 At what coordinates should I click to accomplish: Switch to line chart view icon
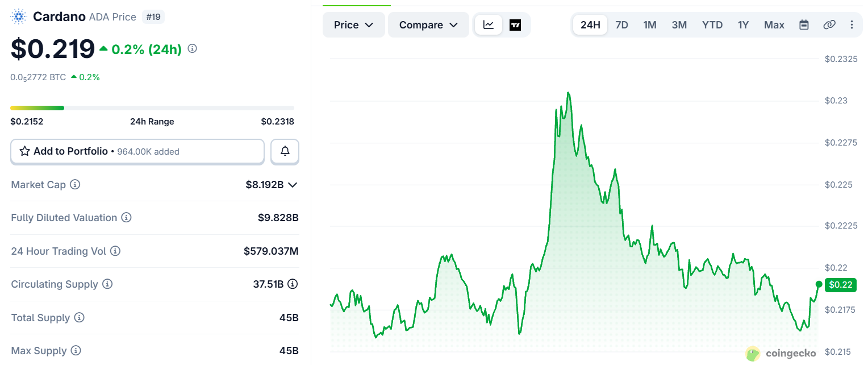489,25
